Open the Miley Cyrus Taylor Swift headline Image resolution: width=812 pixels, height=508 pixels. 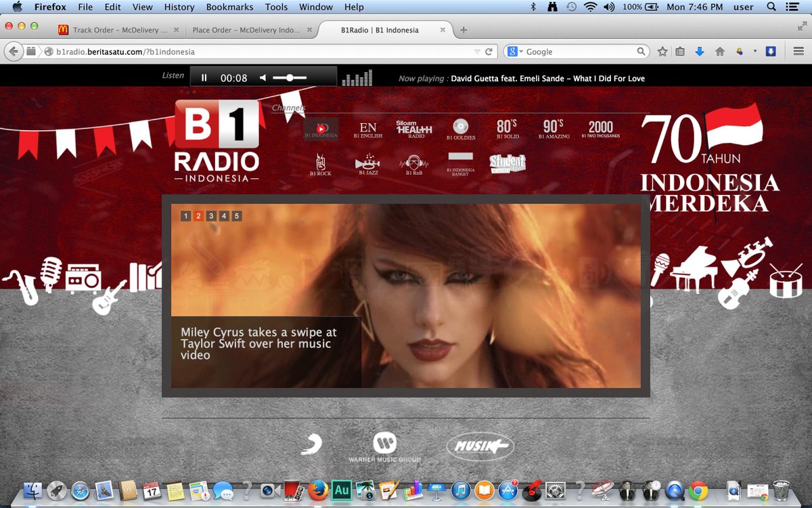click(x=258, y=343)
